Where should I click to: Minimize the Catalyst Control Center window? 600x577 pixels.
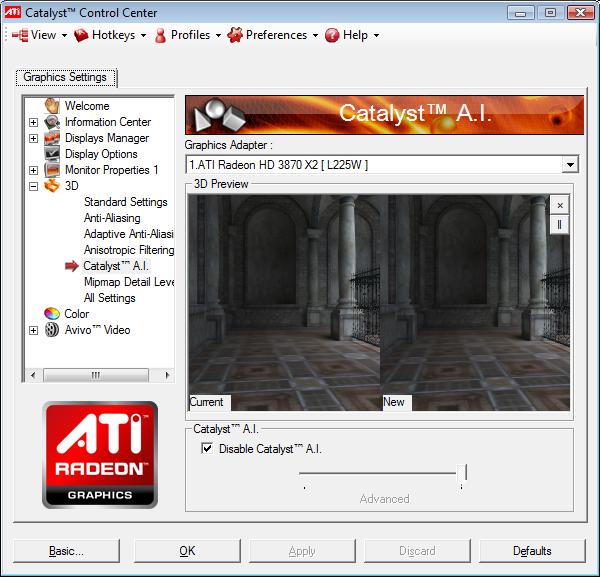[520, 13]
